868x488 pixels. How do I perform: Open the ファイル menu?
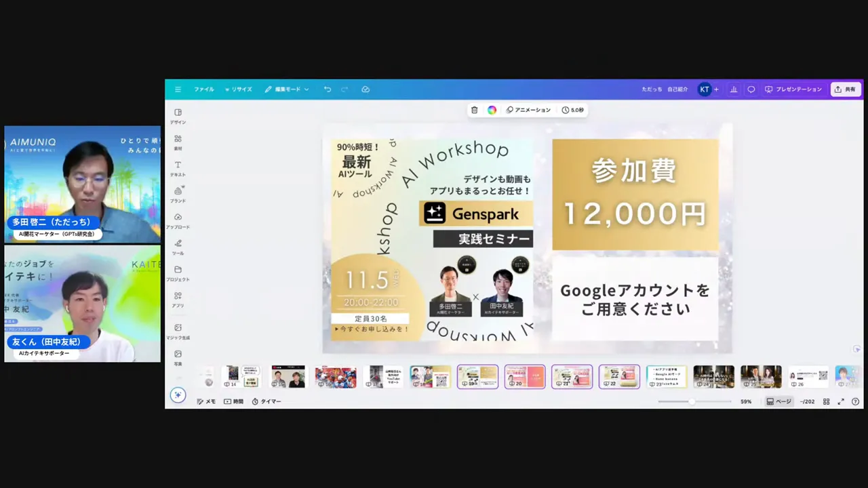point(203,89)
